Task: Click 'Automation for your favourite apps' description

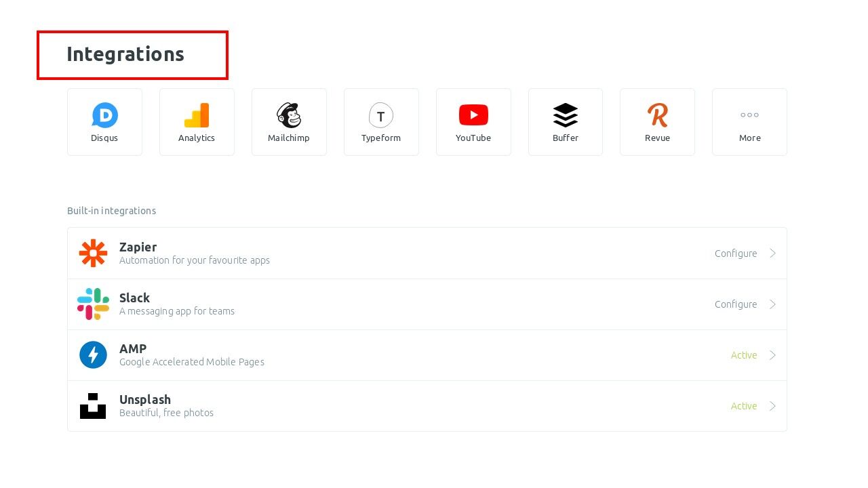Action: point(195,260)
